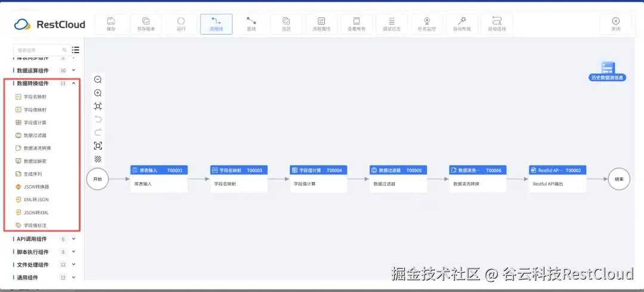644x292 pixels.
Task: Click the 关闭 close designer button
Action: (x=615, y=24)
